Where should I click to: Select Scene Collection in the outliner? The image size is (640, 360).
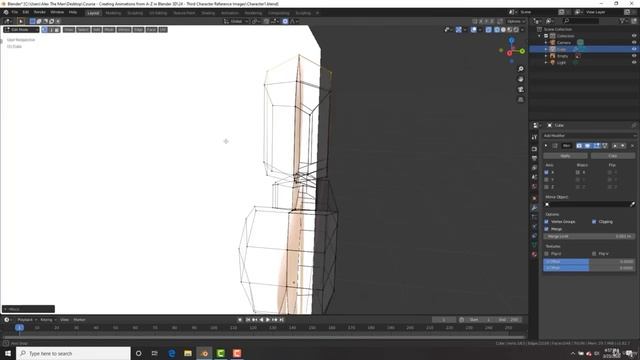point(558,29)
